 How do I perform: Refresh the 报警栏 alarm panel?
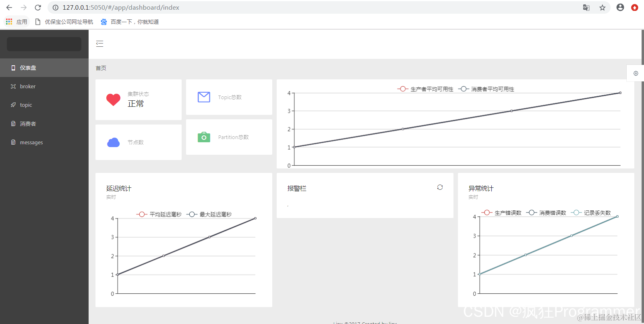(x=440, y=187)
